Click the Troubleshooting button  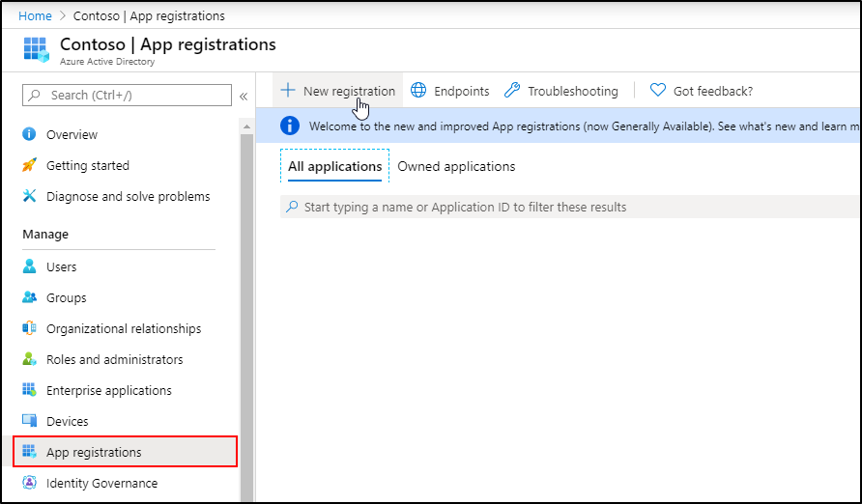(x=560, y=90)
